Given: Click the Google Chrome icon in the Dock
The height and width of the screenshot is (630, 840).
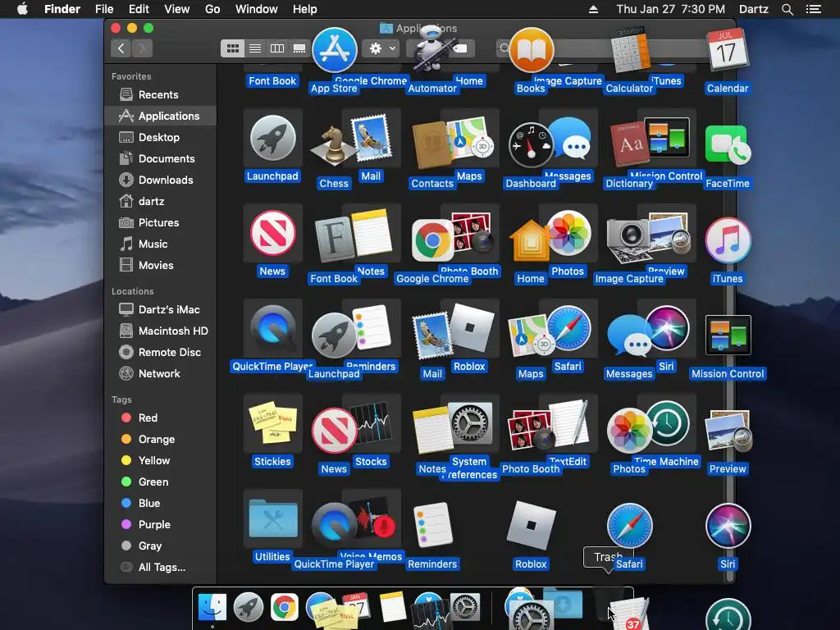Looking at the screenshot, I should (284, 608).
